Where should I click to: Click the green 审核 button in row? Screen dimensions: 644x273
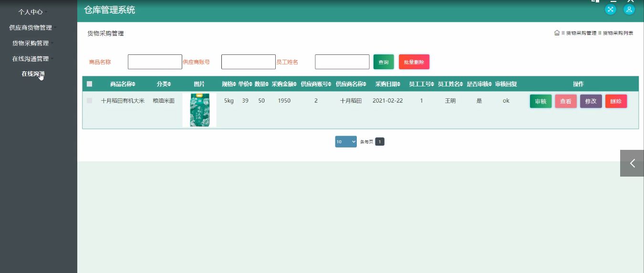click(540, 101)
